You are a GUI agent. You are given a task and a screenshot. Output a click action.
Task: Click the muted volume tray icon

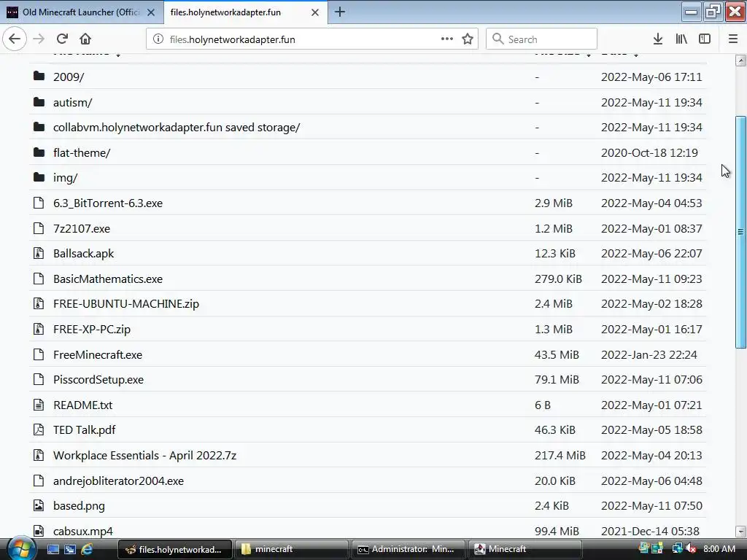[691, 549]
